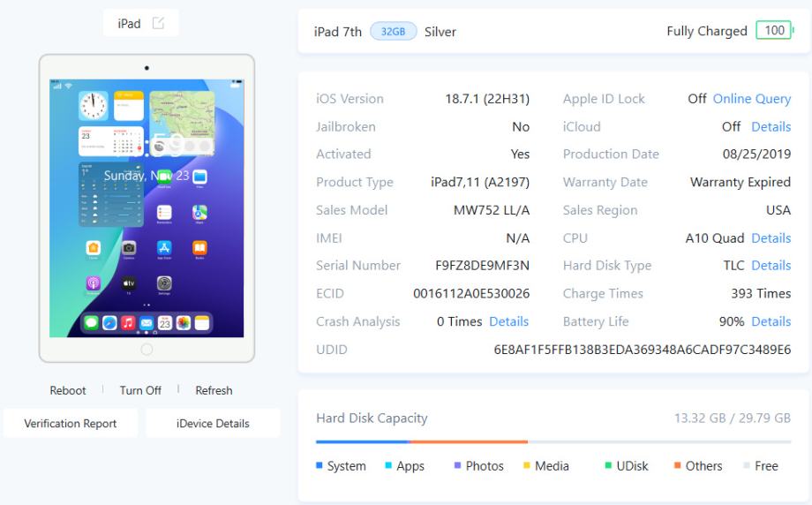The height and width of the screenshot is (505, 812).
Task: Click the Photos icon in the iPad dock
Action: [x=184, y=322]
